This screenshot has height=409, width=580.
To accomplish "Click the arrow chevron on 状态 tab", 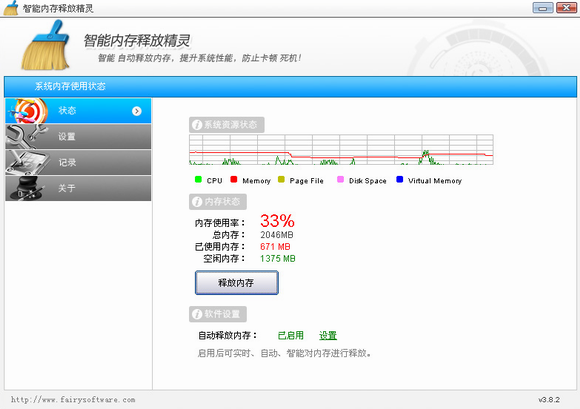I will [x=137, y=111].
